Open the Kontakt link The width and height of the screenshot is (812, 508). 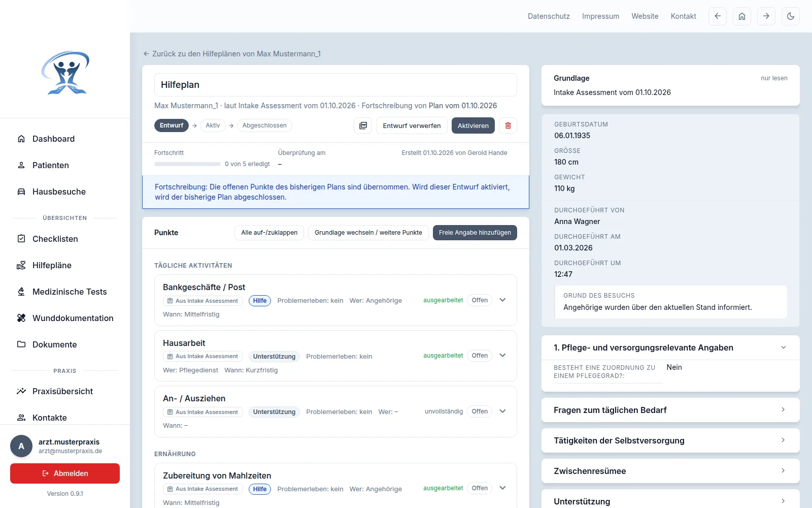click(x=684, y=16)
